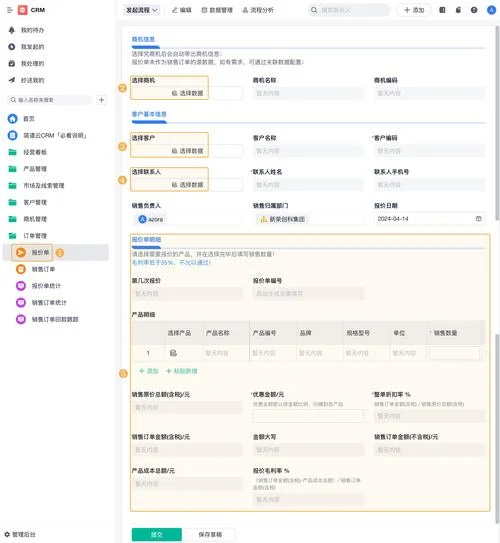Viewport: 500px width, 543px height.
Task: Switch to the 数据管理 tab
Action: pos(217,10)
